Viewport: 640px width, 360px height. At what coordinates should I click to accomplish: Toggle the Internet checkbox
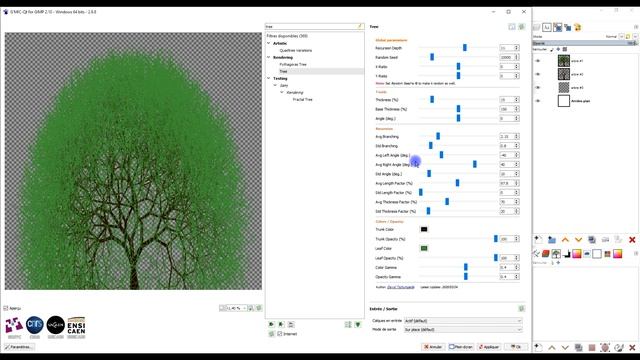(x=280, y=334)
